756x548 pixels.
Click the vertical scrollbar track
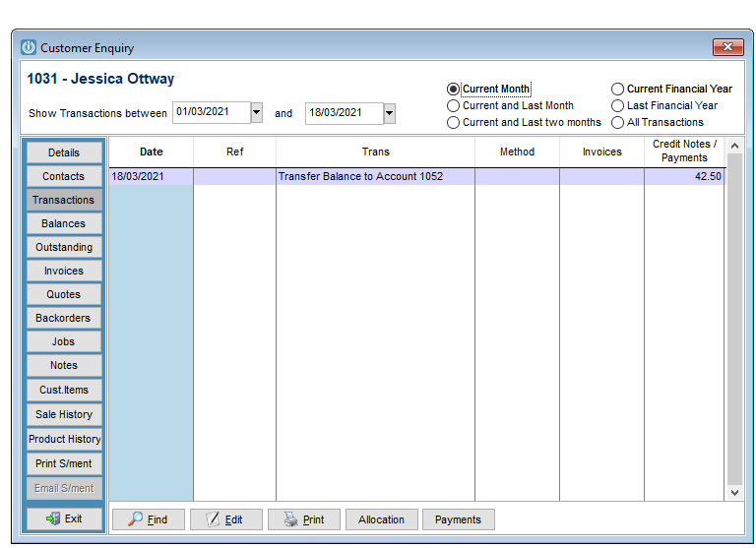pos(734,318)
